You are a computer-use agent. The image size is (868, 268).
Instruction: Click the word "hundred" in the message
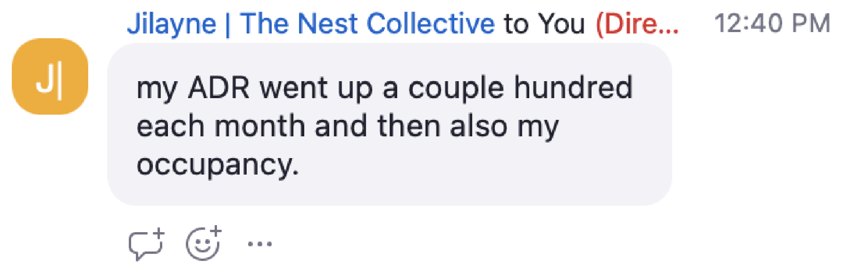click(573, 88)
